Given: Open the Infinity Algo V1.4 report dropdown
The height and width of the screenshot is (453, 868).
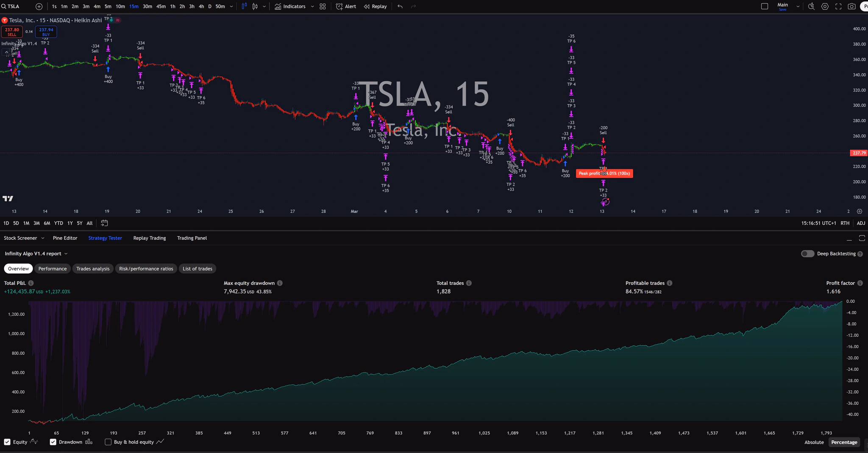Looking at the screenshot, I should (x=66, y=253).
